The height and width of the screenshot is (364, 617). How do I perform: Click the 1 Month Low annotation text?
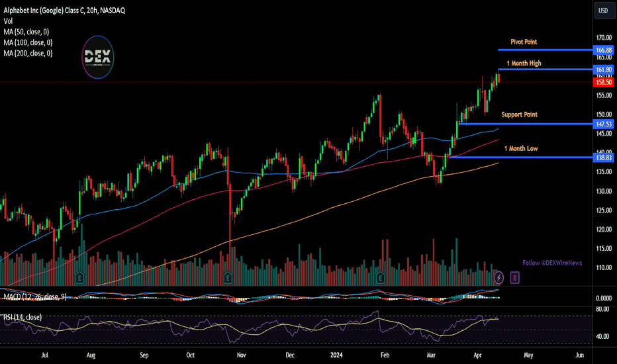point(521,148)
